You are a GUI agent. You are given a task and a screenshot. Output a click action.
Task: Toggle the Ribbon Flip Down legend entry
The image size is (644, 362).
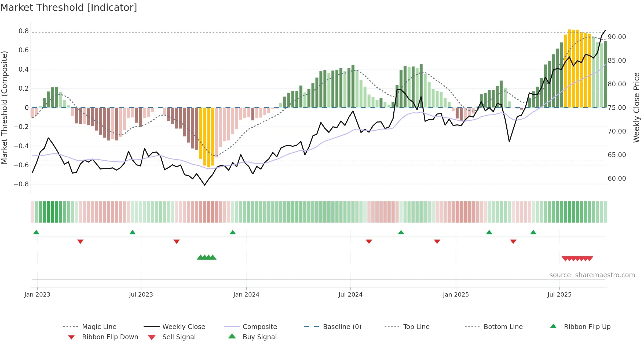click(103, 337)
